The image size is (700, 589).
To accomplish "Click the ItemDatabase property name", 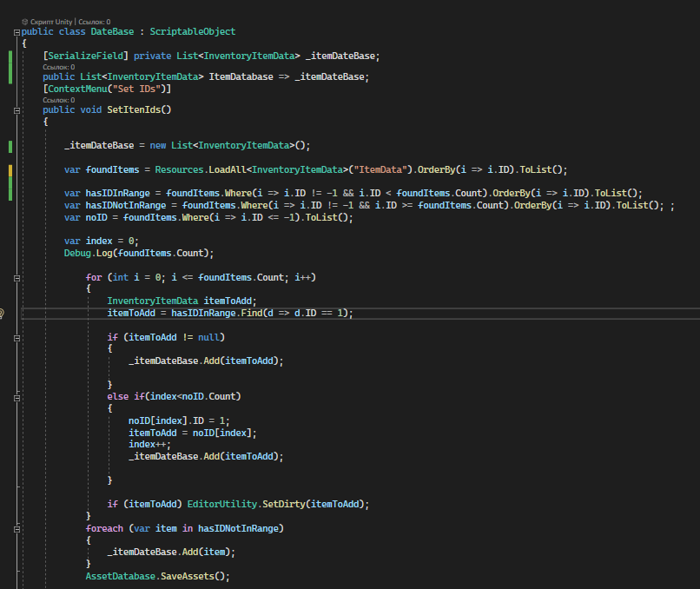I will click(241, 76).
